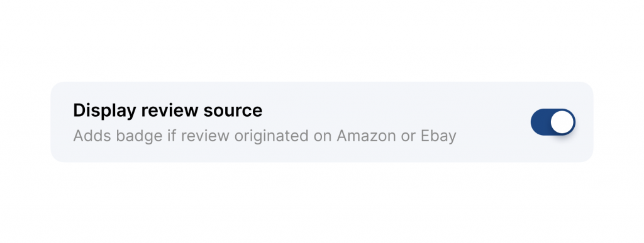This screenshot has height=243, width=644.
Task: Click the white knob of the toggle
Action: point(562,122)
